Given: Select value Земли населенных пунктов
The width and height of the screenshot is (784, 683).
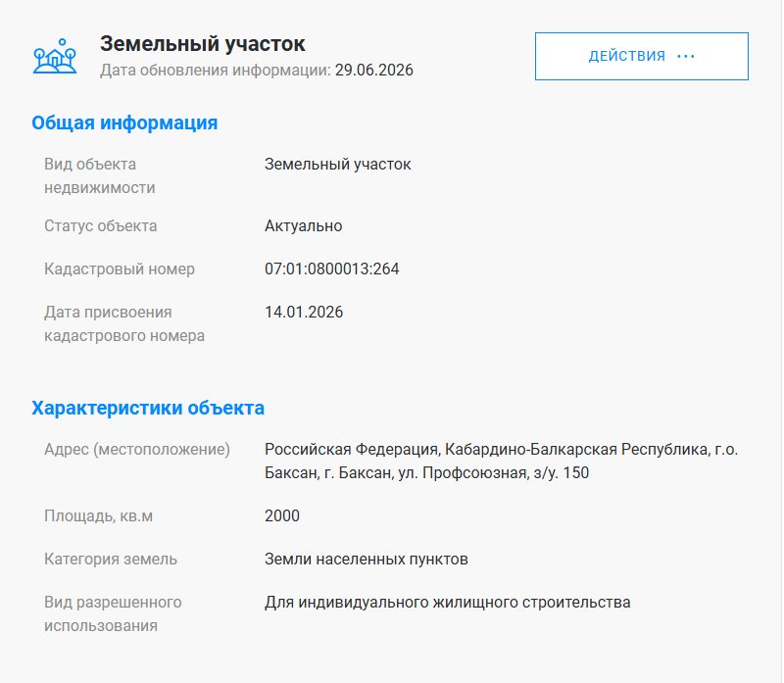Looking at the screenshot, I should click(x=366, y=559).
